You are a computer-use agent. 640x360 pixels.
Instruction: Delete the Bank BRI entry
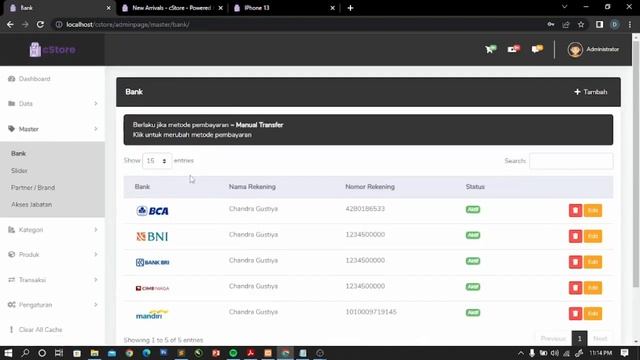575,262
